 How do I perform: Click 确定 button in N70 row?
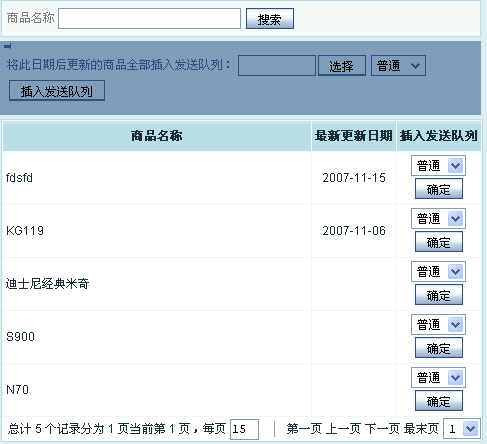pyautogui.click(x=439, y=401)
